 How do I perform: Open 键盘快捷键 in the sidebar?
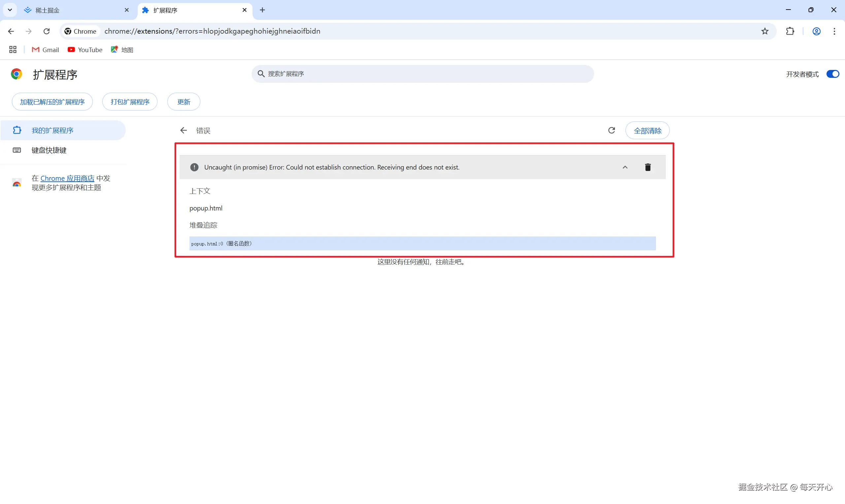(49, 150)
